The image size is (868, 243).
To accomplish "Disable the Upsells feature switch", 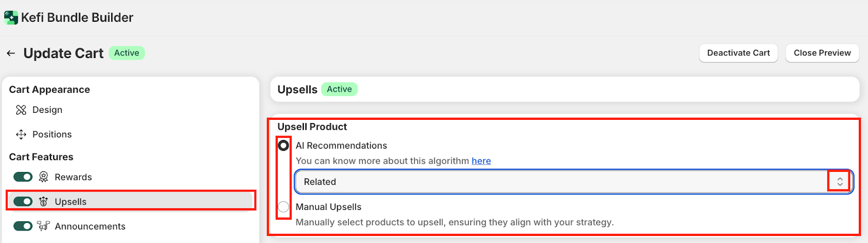I will click(x=23, y=202).
